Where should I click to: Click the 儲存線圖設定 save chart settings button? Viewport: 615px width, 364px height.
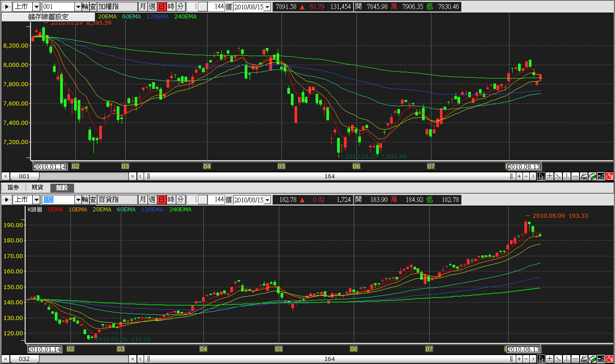point(48,17)
